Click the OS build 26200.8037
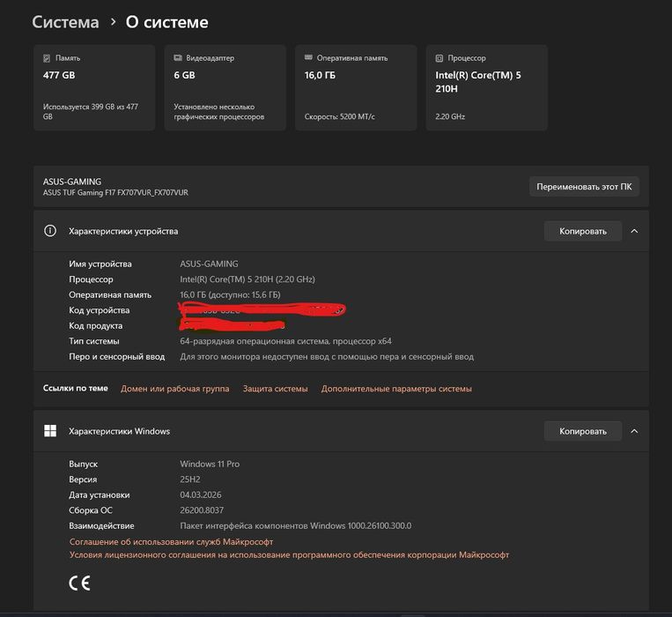Image resolution: width=672 pixels, height=617 pixels. (202, 510)
